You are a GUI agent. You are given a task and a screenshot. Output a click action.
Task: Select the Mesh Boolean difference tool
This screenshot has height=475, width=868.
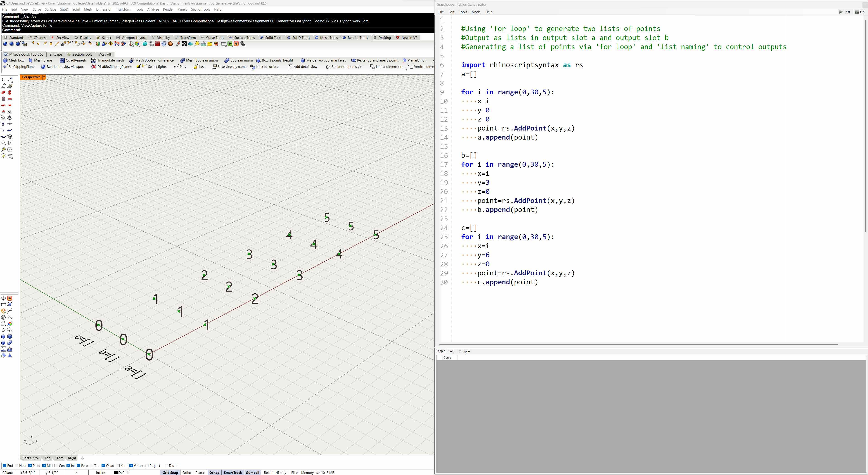[x=132, y=60]
